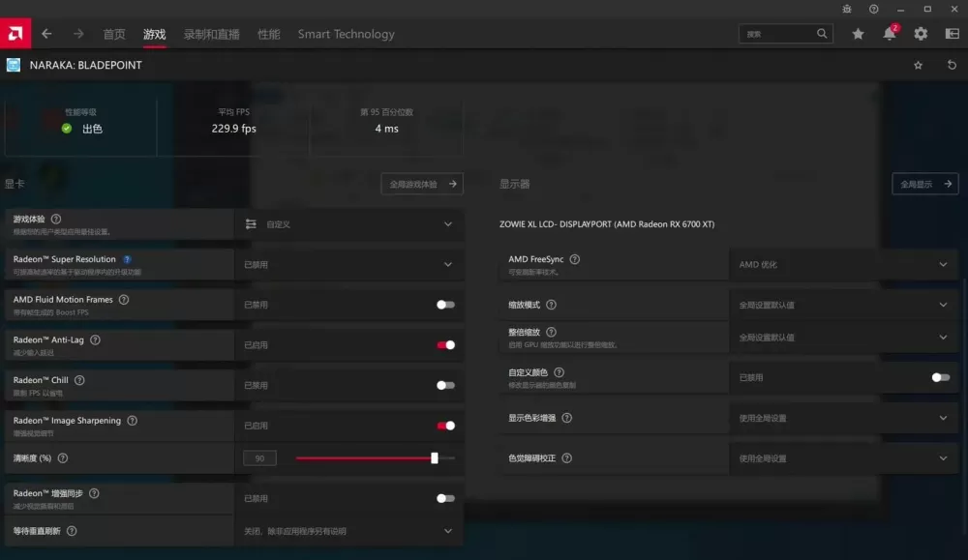Screen dimensions: 968x560
Task: Open the Smart Technology tab
Action: [346, 35]
